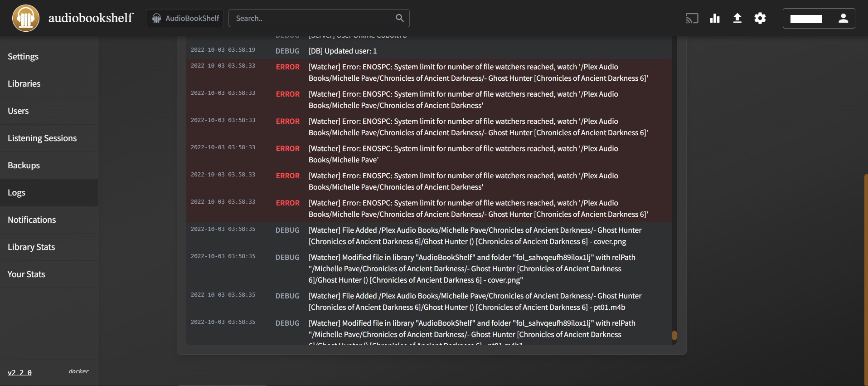Open Backups in sidebar
868x386 pixels.
pyautogui.click(x=49, y=166)
